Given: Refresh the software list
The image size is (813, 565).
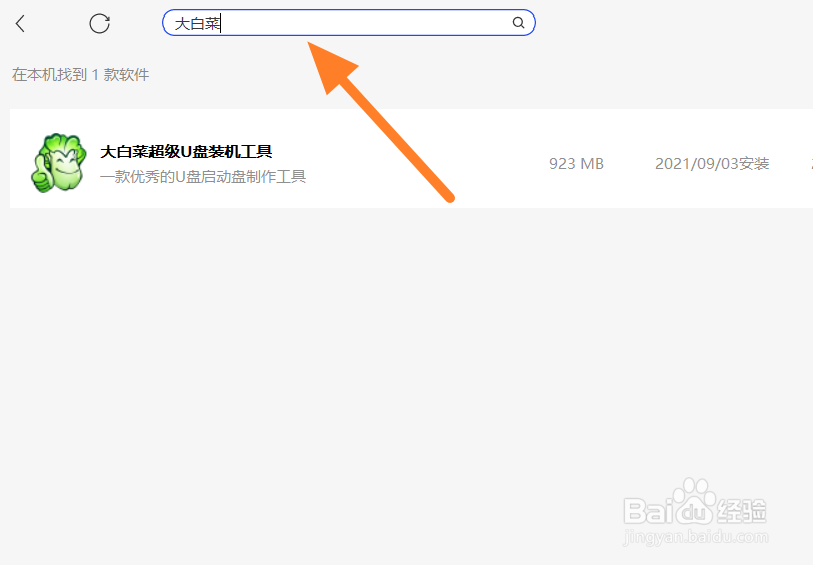Looking at the screenshot, I should [99, 23].
